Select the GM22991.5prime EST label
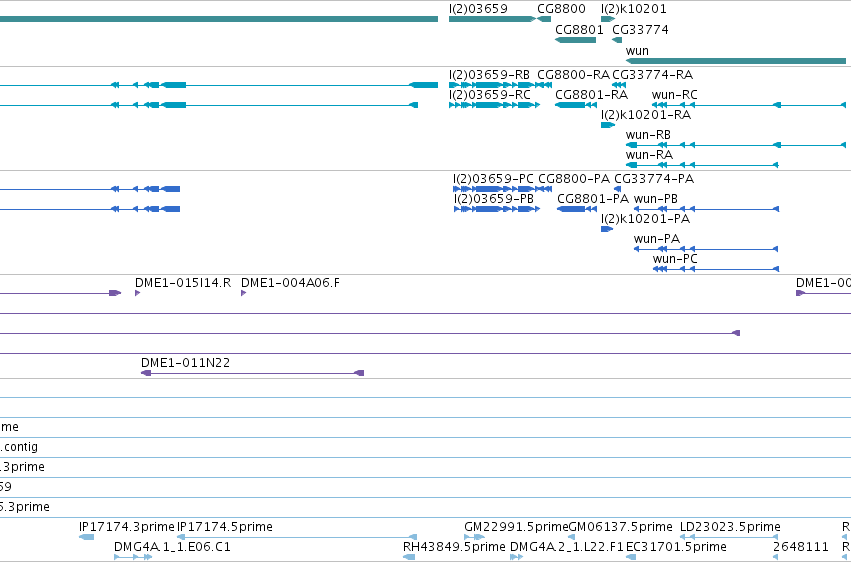The height and width of the screenshot is (562, 851). coord(516,527)
